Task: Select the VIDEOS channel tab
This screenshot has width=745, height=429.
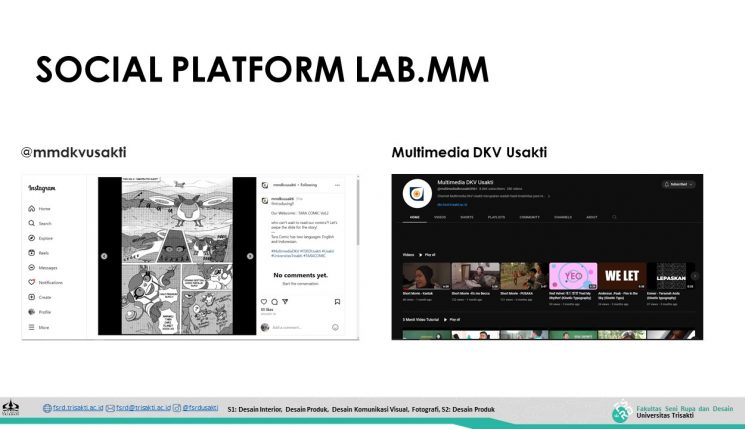Action: (440, 217)
